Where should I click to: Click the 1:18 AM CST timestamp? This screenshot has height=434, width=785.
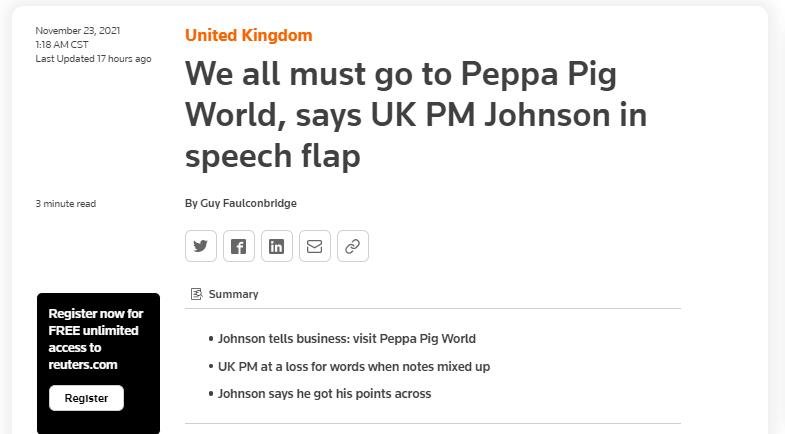tap(62, 45)
